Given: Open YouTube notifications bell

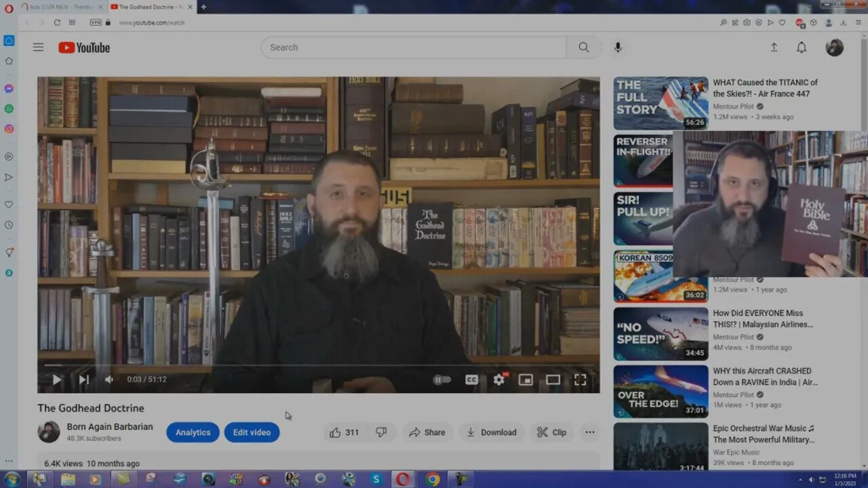Looking at the screenshot, I should (x=802, y=47).
